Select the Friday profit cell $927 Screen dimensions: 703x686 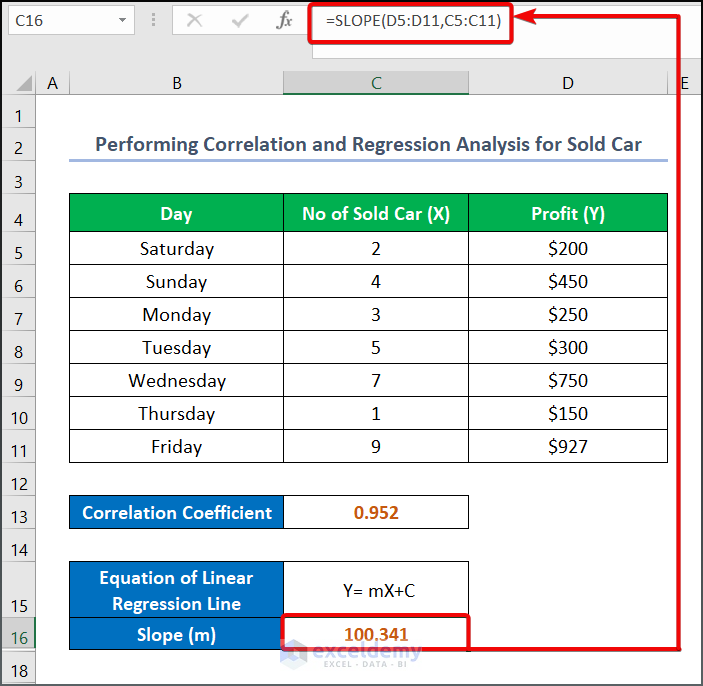coord(567,447)
